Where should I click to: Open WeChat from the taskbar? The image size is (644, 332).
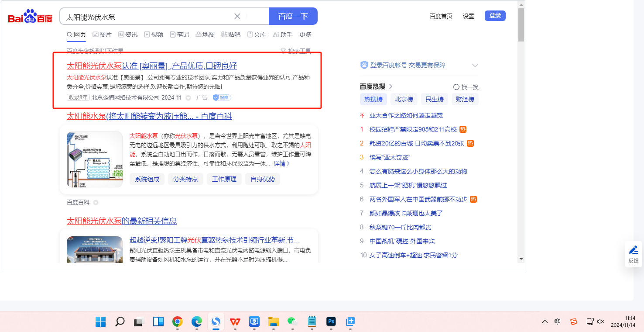tap(292, 322)
